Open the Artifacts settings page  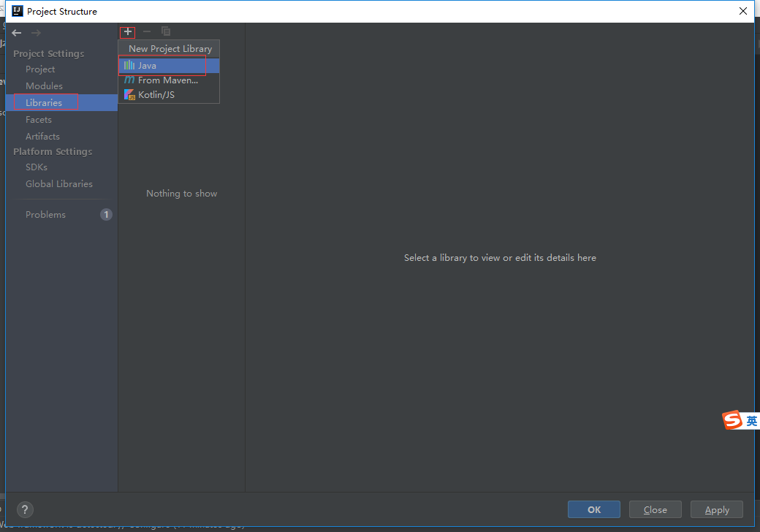coord(42,136)
